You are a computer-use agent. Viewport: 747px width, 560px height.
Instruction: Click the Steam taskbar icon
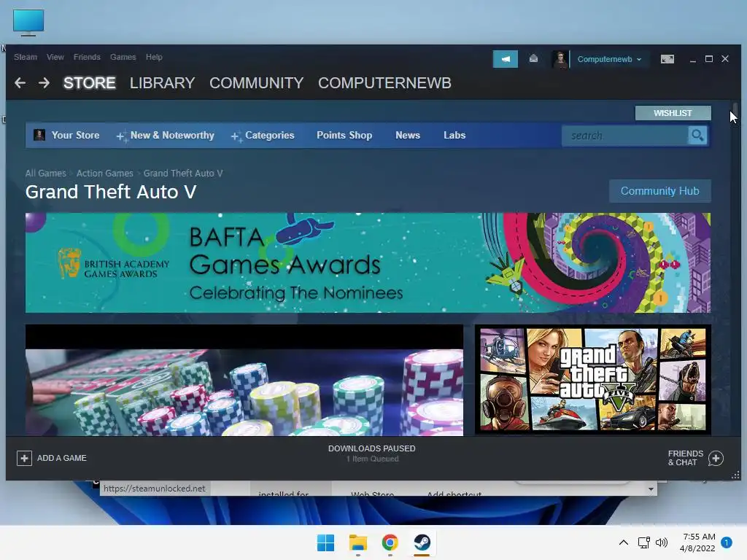tap(422, 542)
